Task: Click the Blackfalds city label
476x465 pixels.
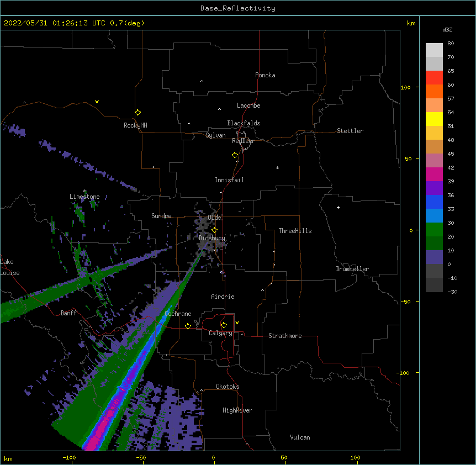Action: pos(244,123)
